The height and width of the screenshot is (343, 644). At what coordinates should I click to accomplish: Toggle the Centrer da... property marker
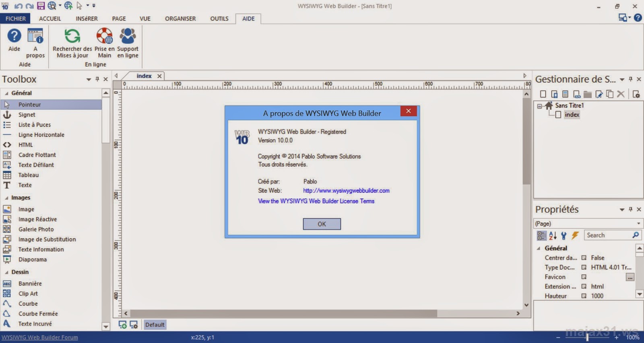[x=584, y=258]
